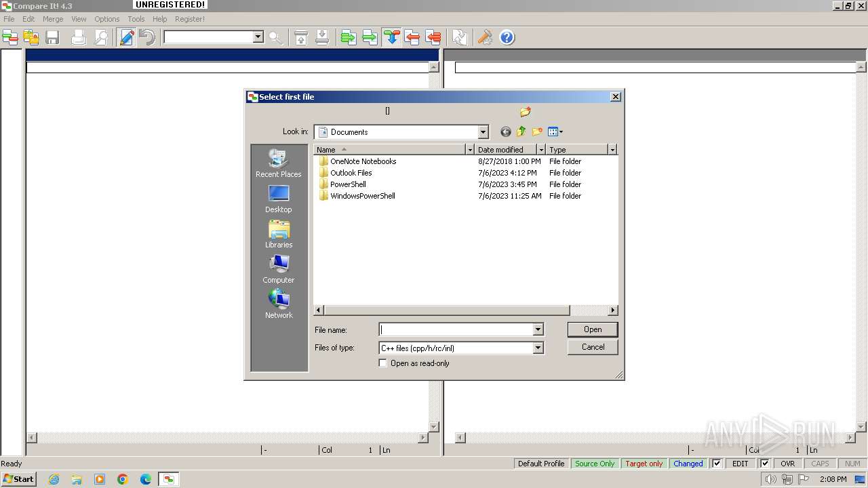Click the open files folder toolbar icon
This screenshot has height=488, width=868.
pos(31,37)
